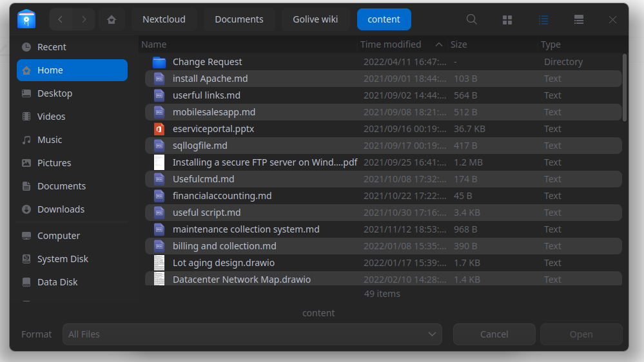Click the file manager app logo icon
The width and height of the screenshot is (644, 362).
(x=26, y=19)
